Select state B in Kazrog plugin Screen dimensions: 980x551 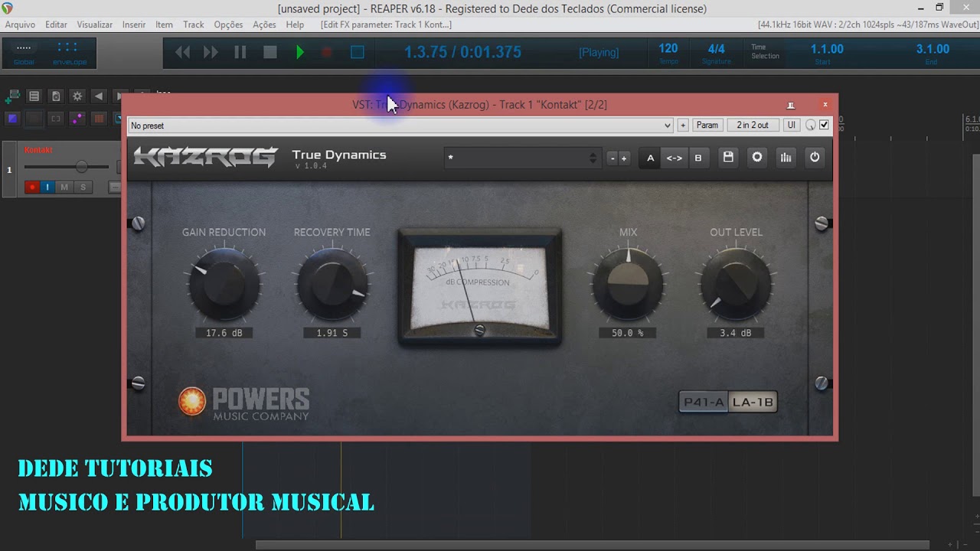coord(698,158)
